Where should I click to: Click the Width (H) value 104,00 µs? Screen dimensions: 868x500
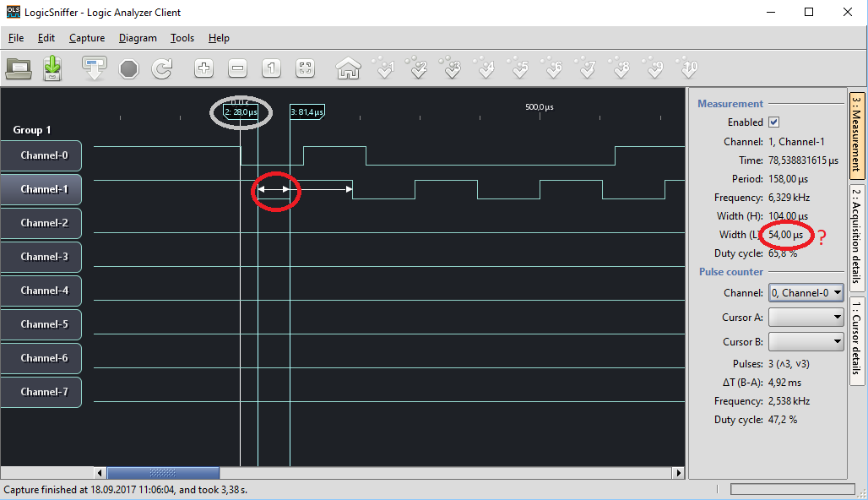click(789, 216)
